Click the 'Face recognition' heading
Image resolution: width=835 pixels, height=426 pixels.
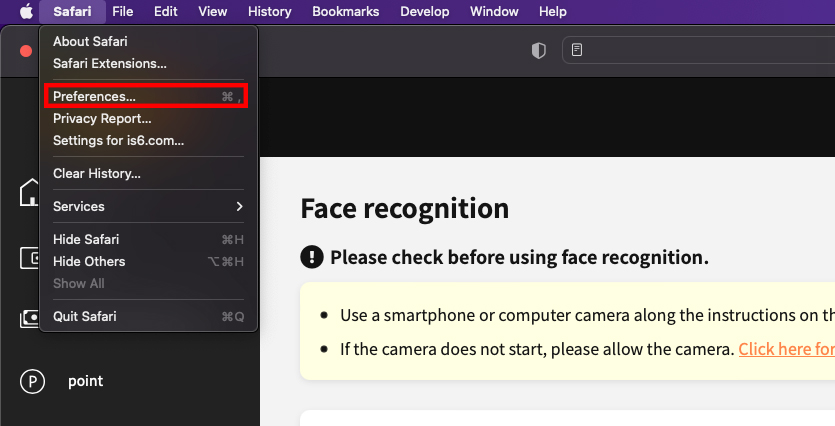(x=405, y=208)
